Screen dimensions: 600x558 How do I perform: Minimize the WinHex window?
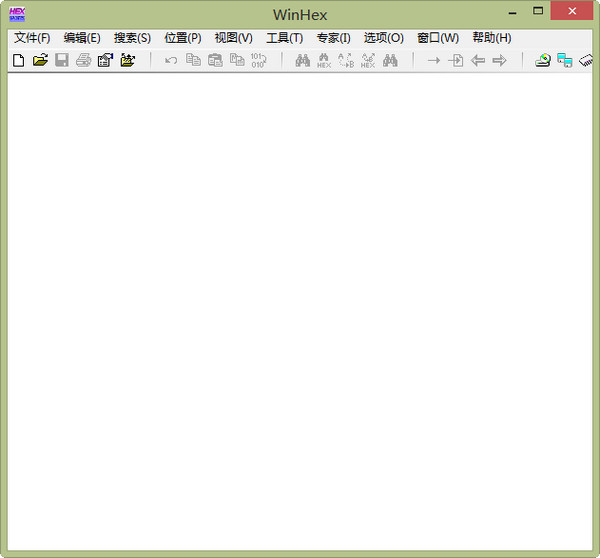pos(512,12)
